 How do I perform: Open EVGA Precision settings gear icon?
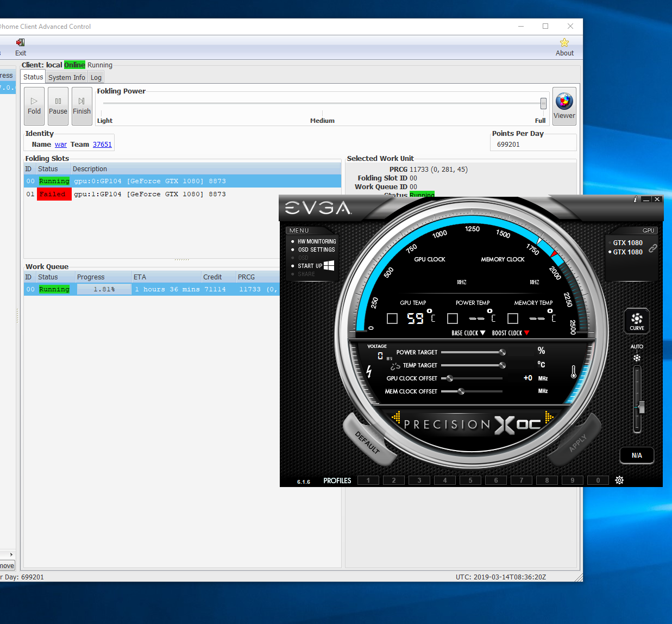[x=619, y=480]
